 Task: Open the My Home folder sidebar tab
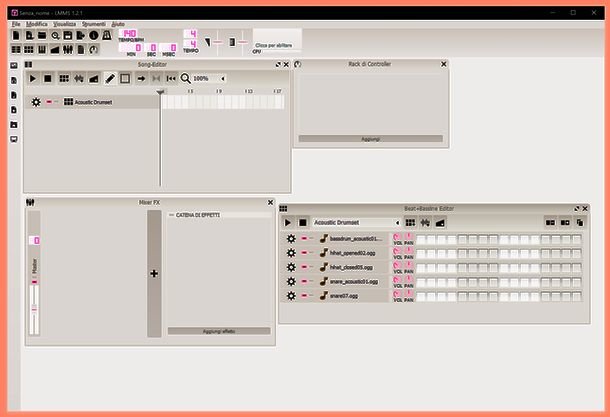(x=14, y=125)
